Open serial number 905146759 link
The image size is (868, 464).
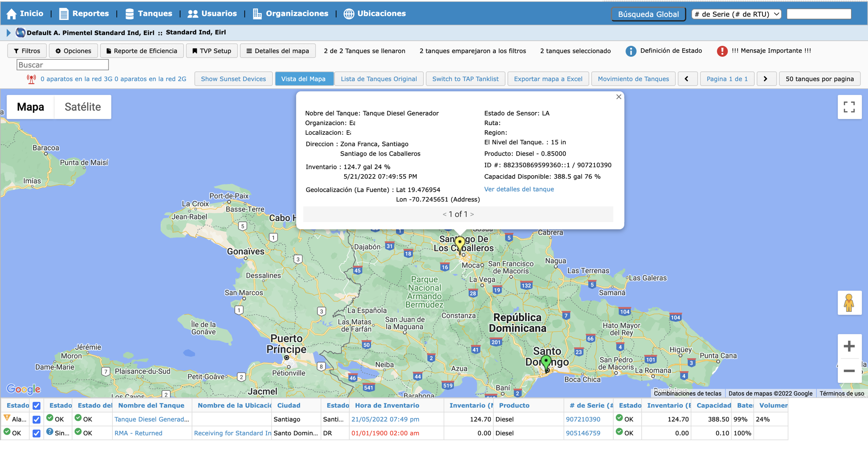(583, 433)
